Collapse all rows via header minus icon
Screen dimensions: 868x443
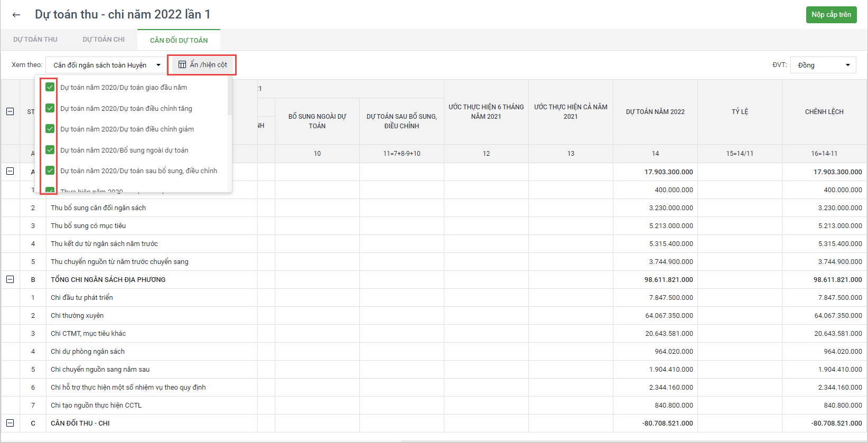[10, 111]
